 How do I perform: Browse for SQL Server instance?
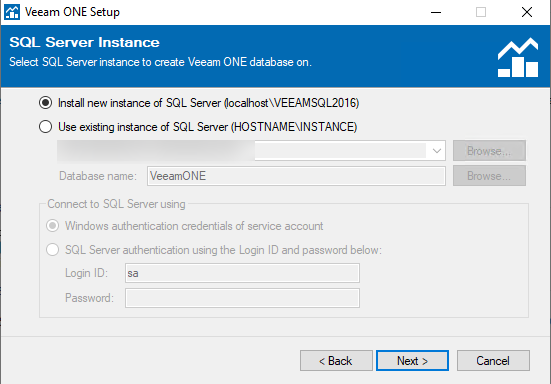tap(489, 151)
